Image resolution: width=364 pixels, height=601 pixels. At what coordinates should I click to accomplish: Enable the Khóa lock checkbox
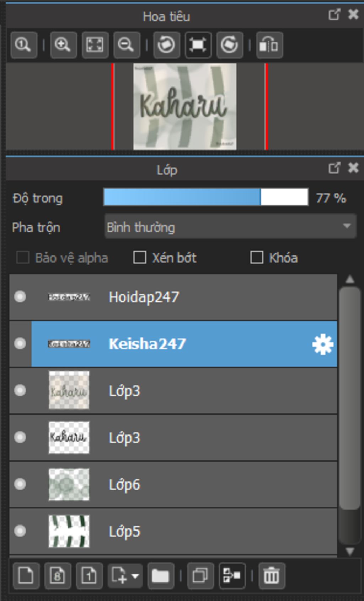coord(257,257)
